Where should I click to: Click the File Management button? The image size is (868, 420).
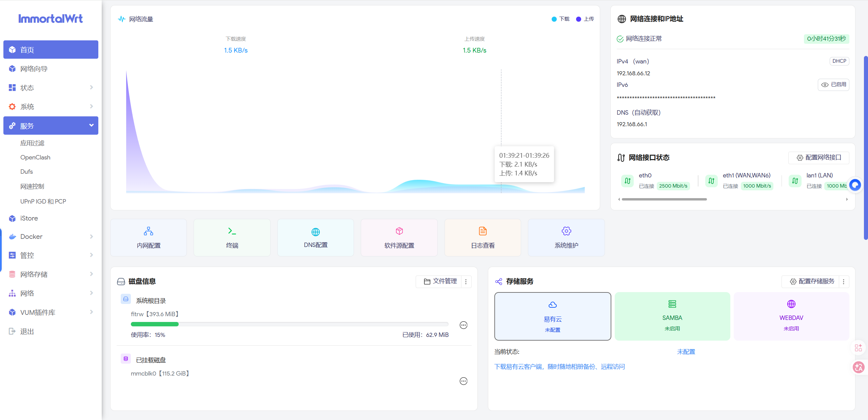[x=440, y=281]
